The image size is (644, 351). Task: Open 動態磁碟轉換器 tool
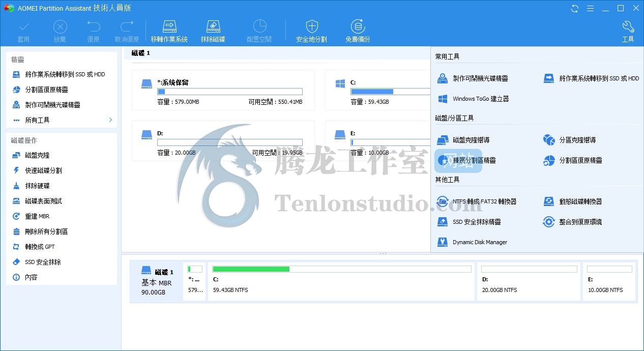[x=572, y=201]
